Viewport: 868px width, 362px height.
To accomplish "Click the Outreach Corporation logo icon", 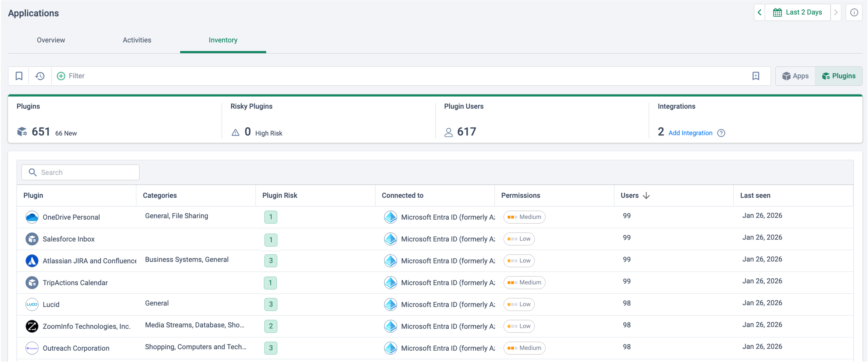I will click(x=32, y=348).
